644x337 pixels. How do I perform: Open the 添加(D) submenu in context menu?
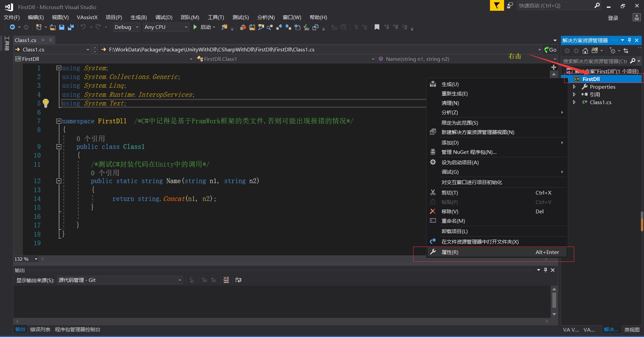pos(497,143)
